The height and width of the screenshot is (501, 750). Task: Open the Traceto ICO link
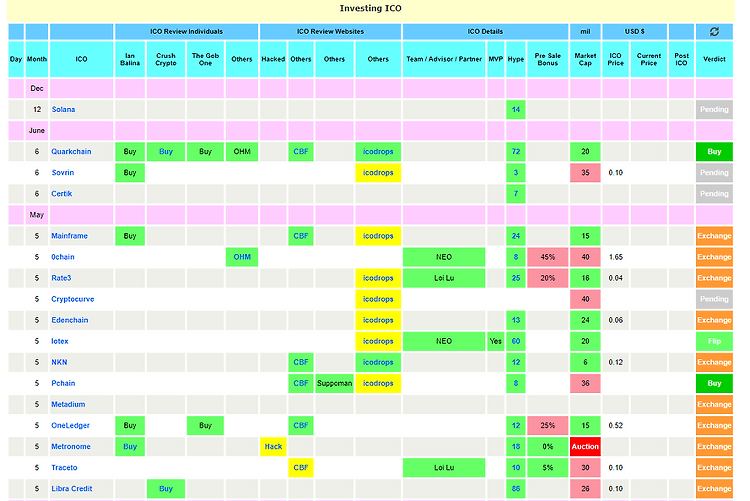tap(64, 468)
